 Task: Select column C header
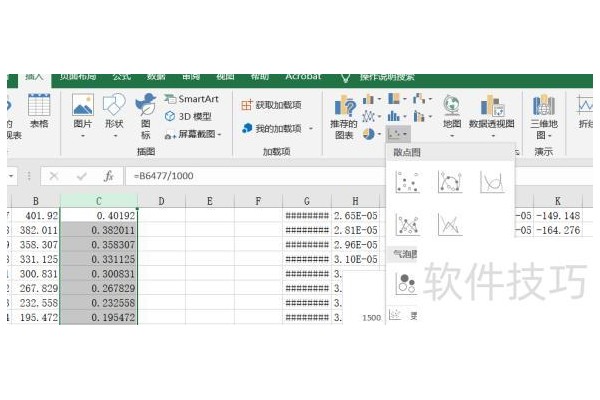(x=99, y=201)
